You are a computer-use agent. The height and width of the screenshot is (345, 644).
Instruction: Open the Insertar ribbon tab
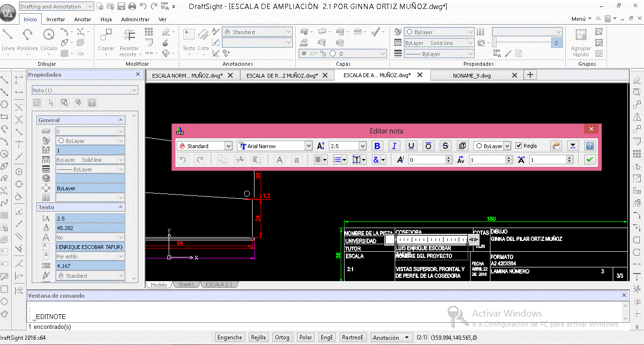point(56,19)
